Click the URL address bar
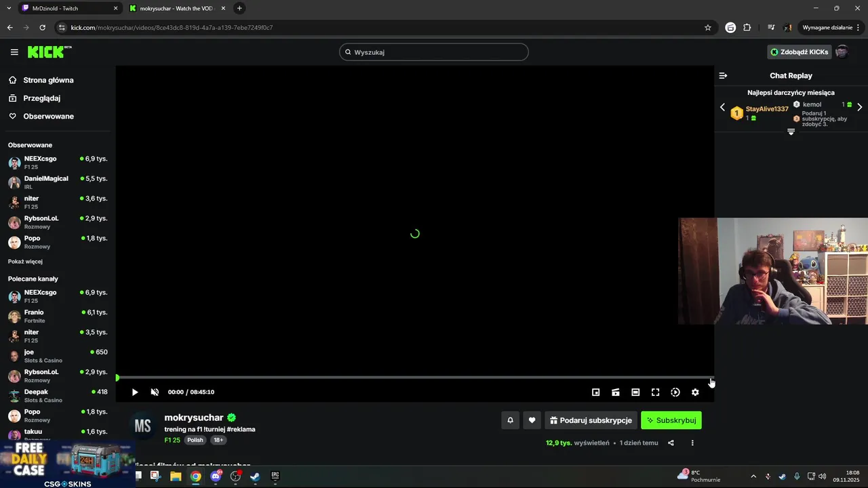868x488 pixels. [x=383, y=28]
